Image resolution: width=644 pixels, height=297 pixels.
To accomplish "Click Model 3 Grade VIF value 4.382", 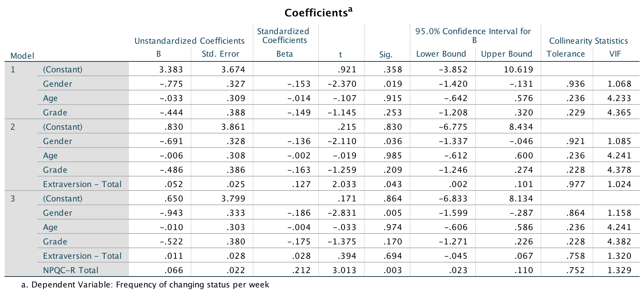I will 619,242.
